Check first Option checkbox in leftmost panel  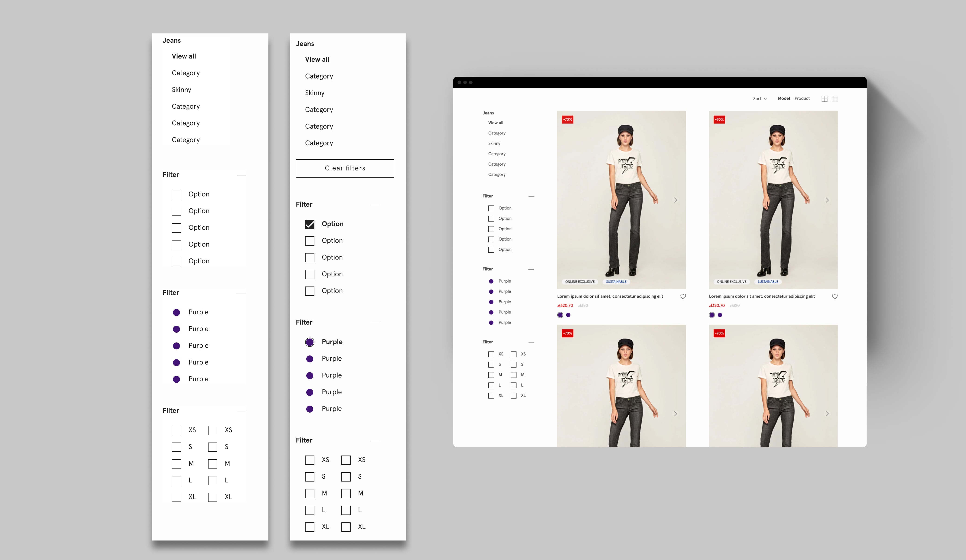coord(176,194)
